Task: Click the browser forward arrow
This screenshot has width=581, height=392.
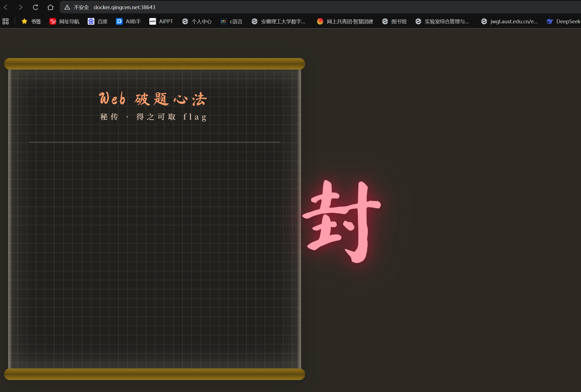Action: pyautogui.click(x=21, y=7)
